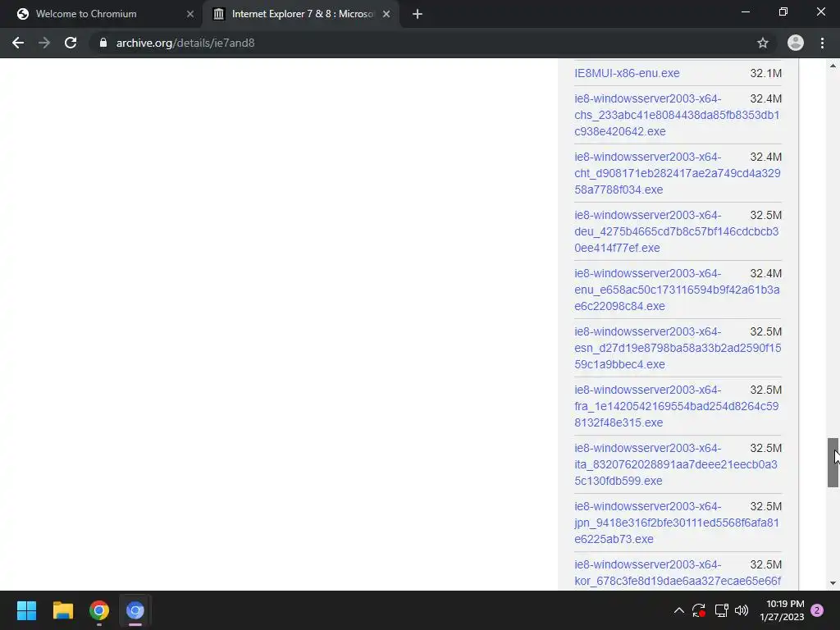Download the ie8-windowsserver2003-x64-jpn file

pos(677,523)
